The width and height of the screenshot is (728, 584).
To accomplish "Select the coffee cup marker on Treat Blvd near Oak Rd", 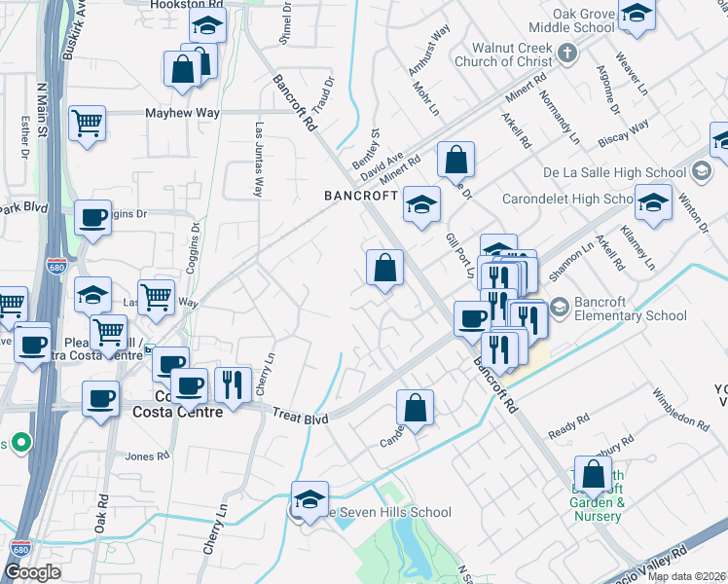I will click(x=101, y=400).
